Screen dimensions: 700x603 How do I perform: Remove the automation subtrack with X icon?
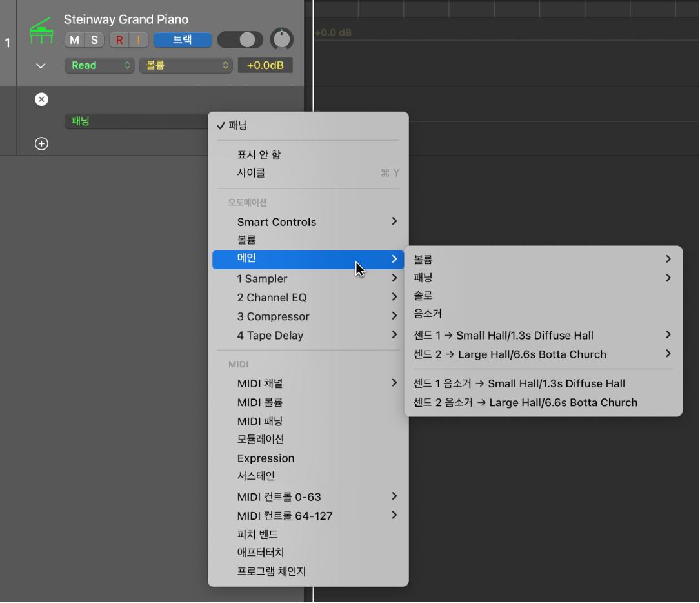41,99
